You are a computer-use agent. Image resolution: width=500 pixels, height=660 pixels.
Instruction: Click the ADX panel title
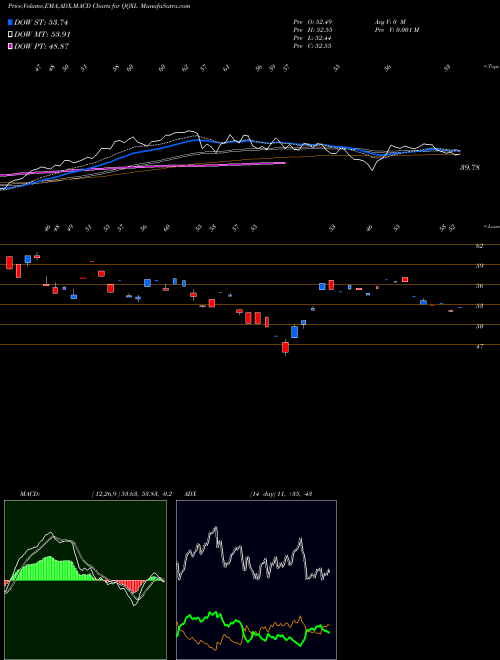click(191, 494)
